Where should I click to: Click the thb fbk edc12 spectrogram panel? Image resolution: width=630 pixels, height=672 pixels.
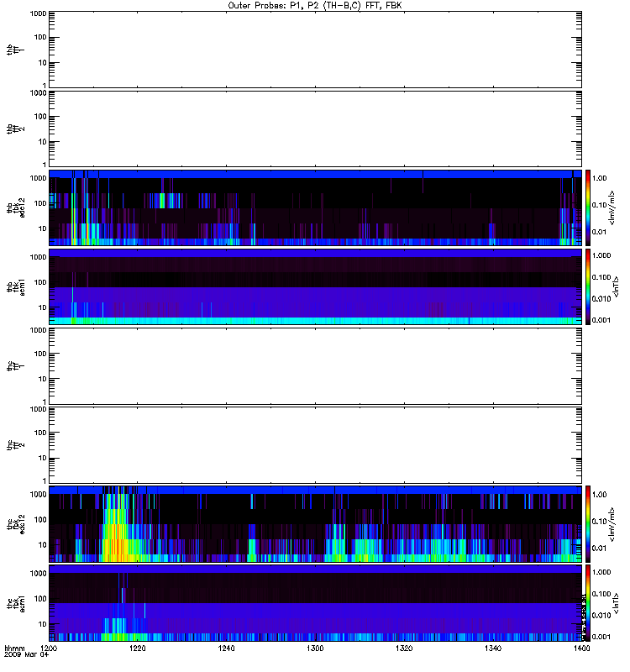[x=315, y=207]
